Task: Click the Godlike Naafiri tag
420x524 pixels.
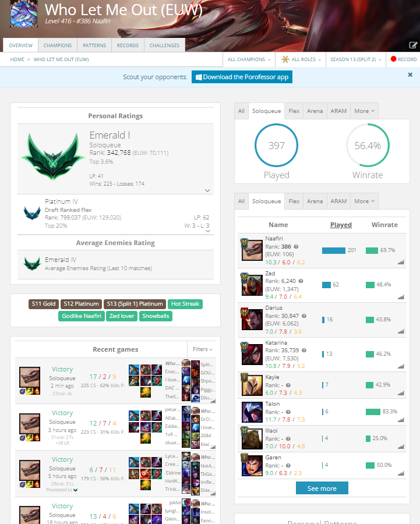Action: click(82, 316)
